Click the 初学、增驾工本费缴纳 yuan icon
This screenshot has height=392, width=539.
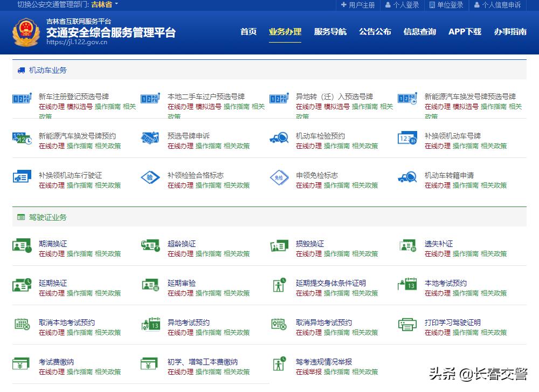point(149,364)
